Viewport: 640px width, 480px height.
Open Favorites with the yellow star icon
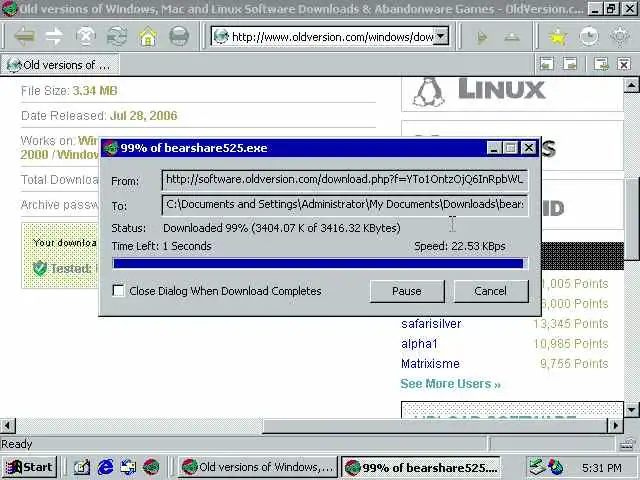[x=558, y=37]
